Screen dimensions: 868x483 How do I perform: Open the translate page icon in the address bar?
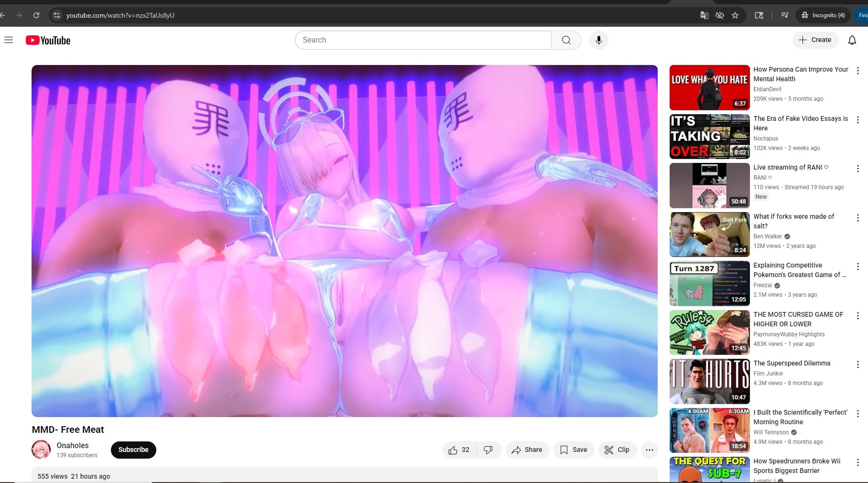(x=704, y=15)
